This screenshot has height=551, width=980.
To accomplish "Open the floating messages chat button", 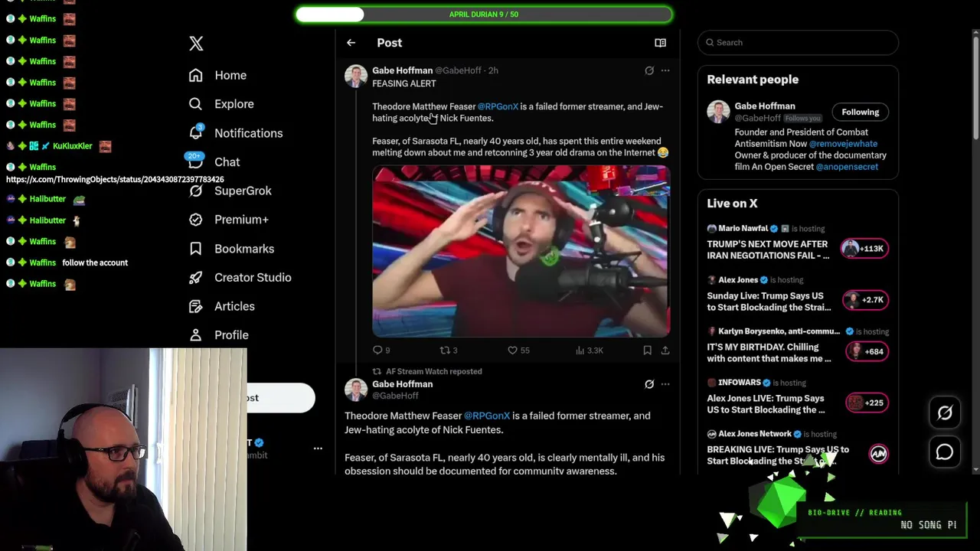I will pyautogui.click(x=945, y=452).
